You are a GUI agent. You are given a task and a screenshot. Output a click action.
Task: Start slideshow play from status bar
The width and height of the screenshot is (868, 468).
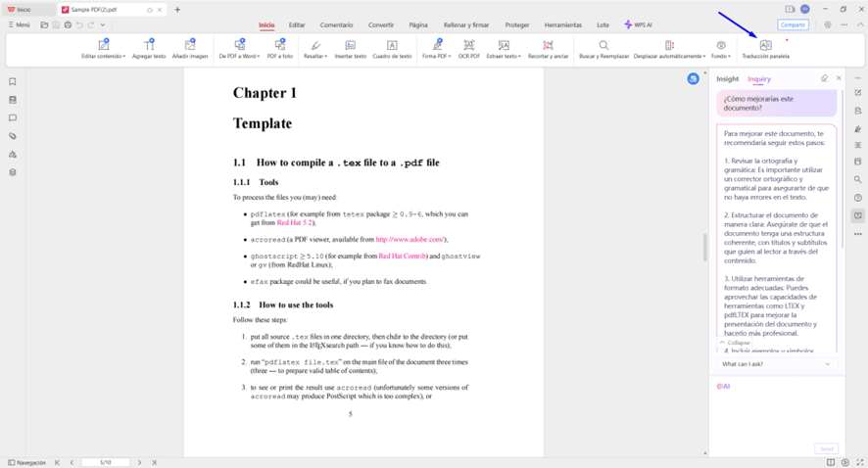(845, 462)
